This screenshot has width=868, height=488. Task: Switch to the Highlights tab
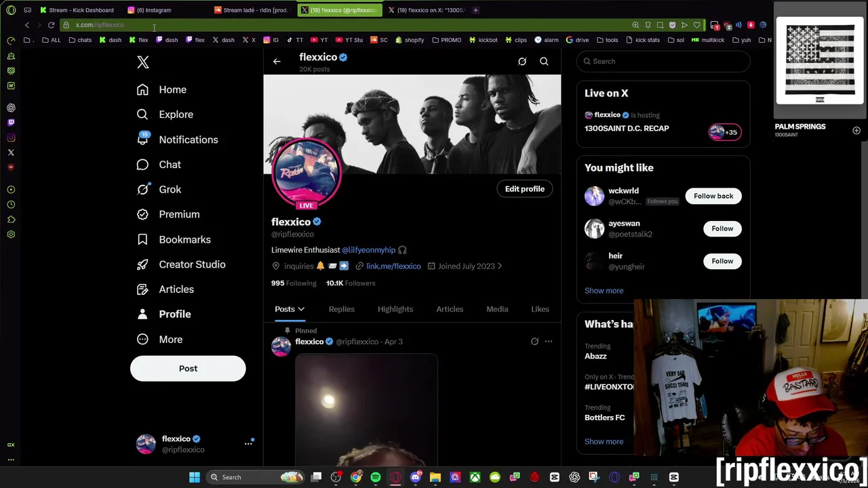coord(395,309)
